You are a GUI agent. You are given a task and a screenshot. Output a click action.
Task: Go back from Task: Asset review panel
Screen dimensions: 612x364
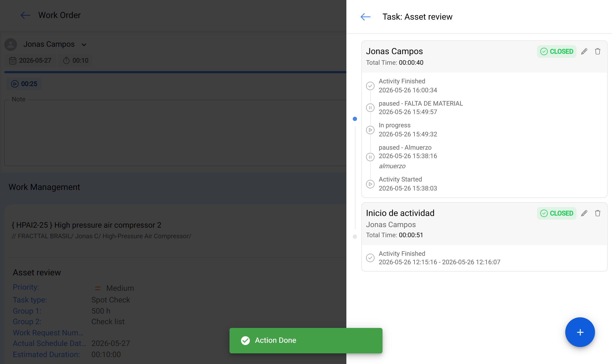365,17
